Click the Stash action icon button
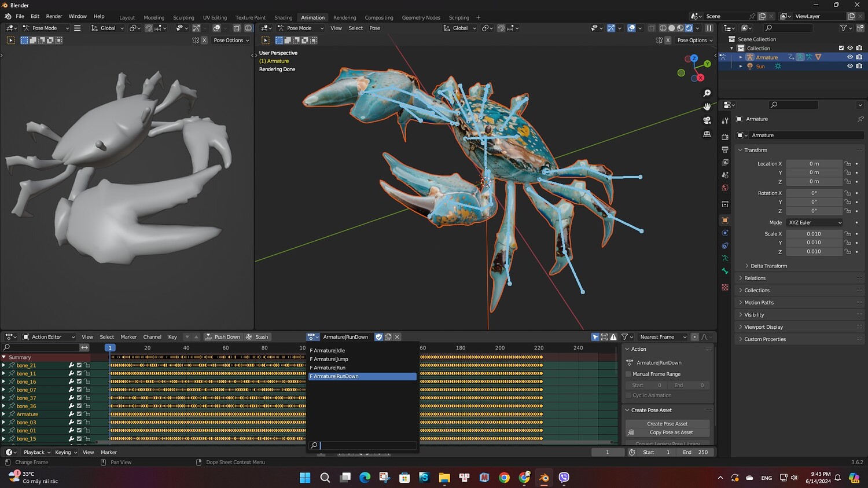The image size is (868, 488). click(x=257, y=337)
